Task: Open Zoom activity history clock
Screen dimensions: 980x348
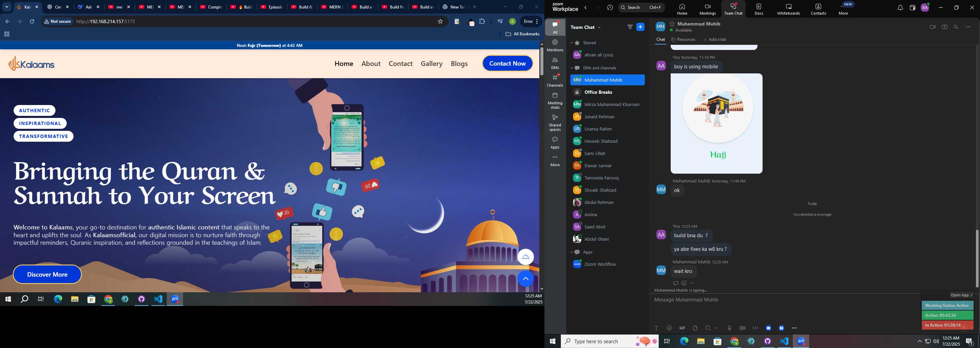Action: (x=610, y=7)
